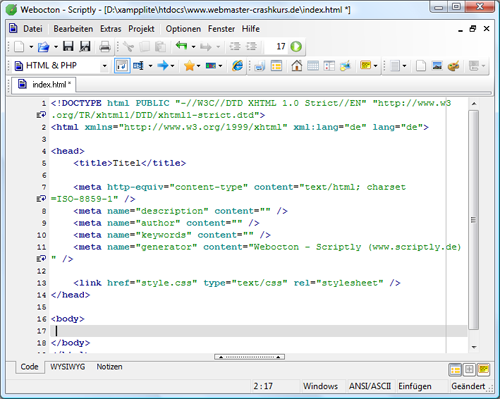
Task: Click the yellow star favorites icon
Action: tap(189, 66)
